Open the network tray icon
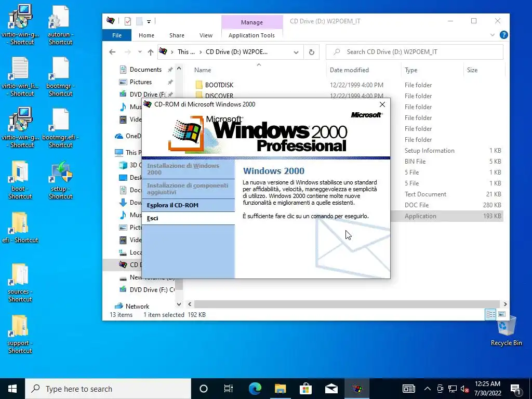Screen dimensions: 532x399 pyautogui.click(x=453, y=389)
